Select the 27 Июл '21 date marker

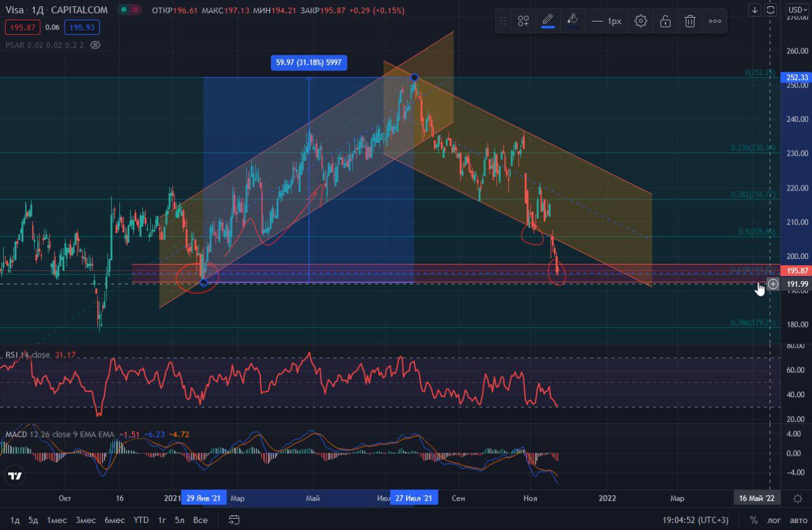coord(414,498)
